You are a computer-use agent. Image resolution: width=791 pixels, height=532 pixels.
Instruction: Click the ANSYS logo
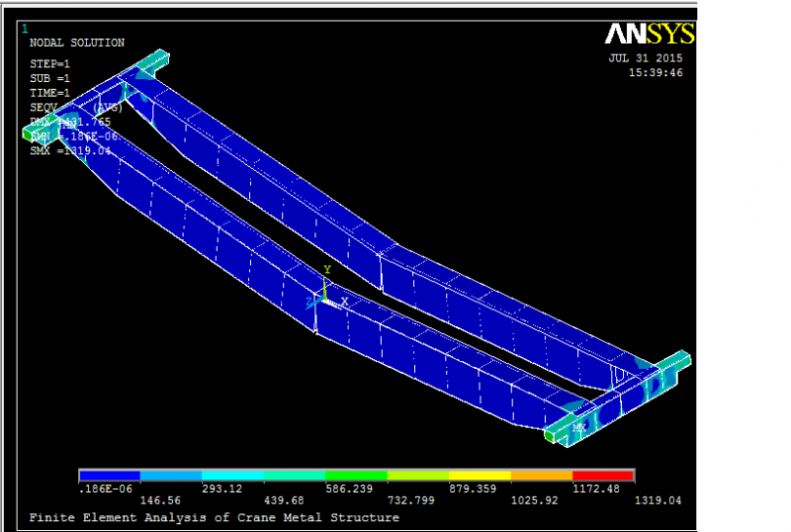650,34
